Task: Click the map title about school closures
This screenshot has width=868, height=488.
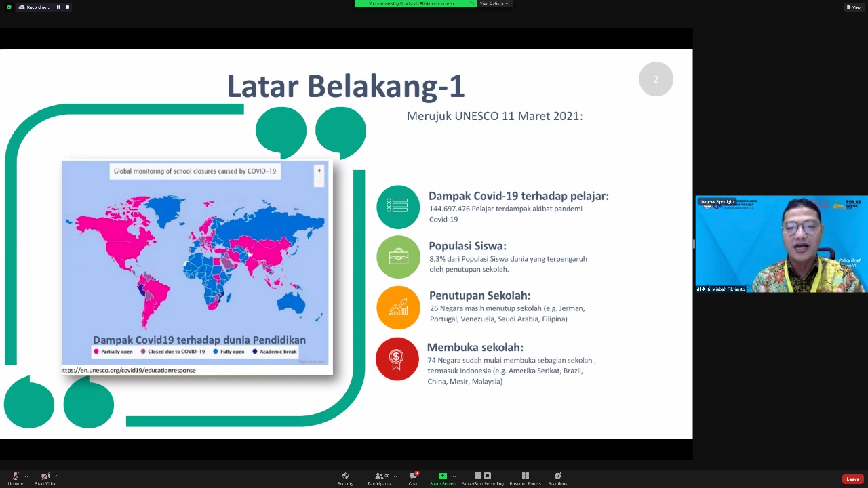Action: click(x=195, y=171)
